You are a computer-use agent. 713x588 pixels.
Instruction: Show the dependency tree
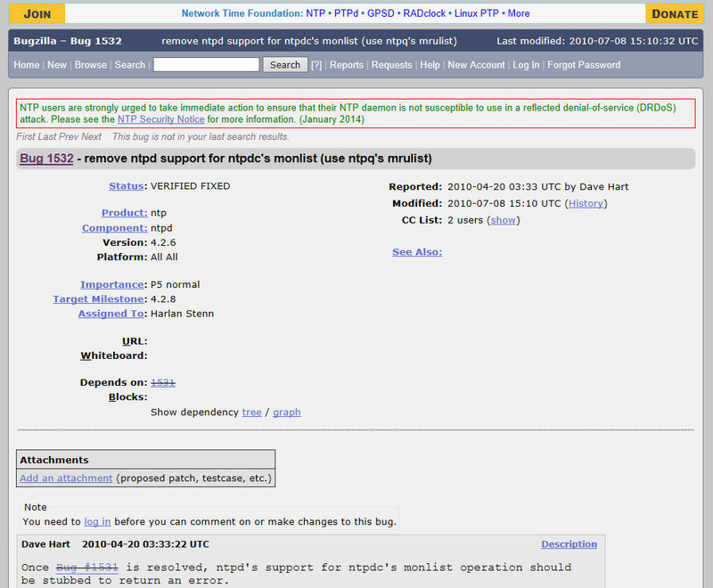(251, 412)
